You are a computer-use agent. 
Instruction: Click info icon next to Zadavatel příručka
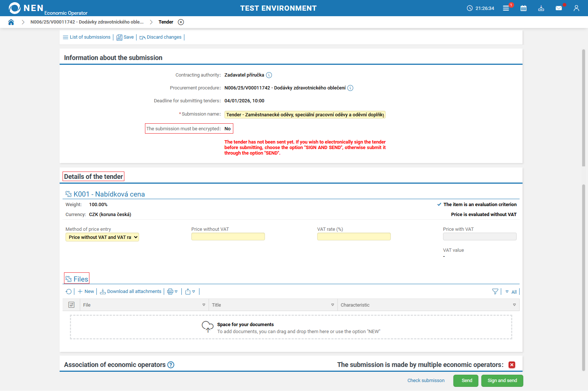coord(269,75)
